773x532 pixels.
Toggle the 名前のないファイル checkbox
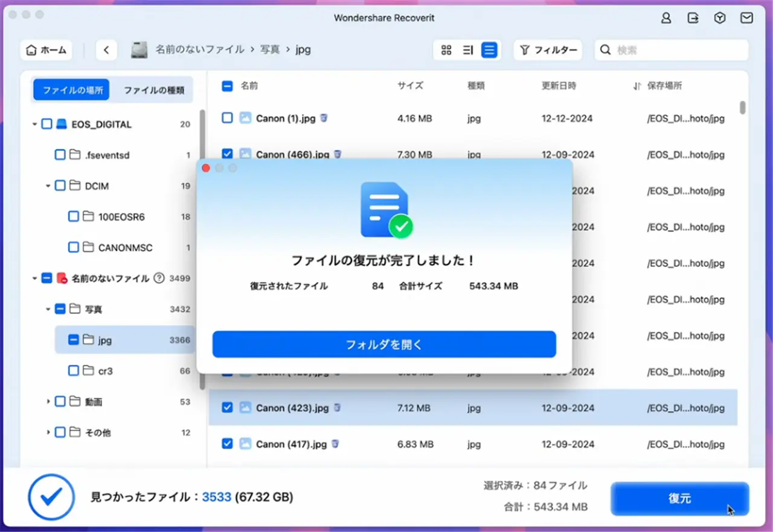47,278
